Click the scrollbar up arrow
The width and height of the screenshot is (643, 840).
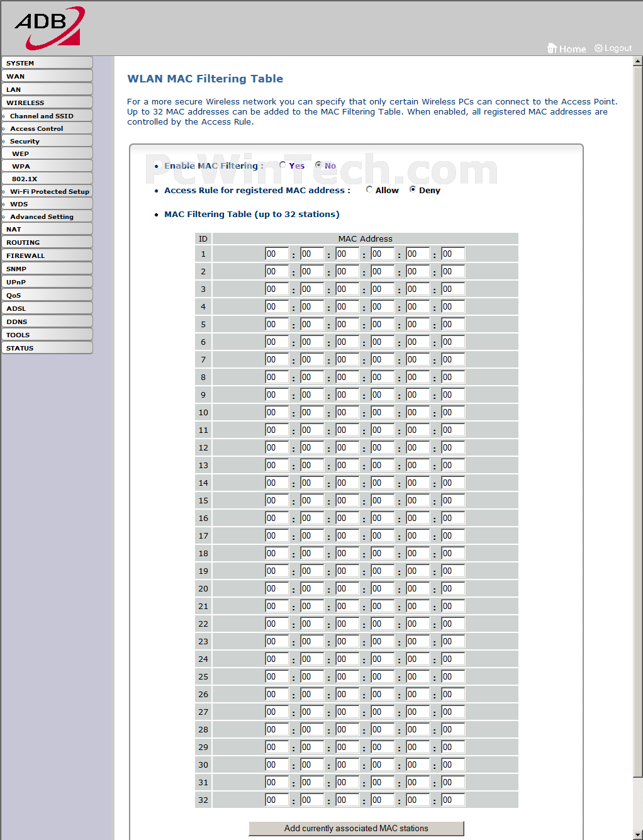click(x=637, y=61)
